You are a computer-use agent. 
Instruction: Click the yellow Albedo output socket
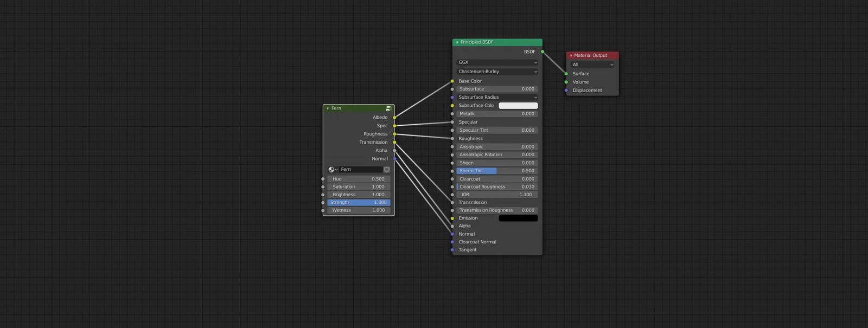394,118
